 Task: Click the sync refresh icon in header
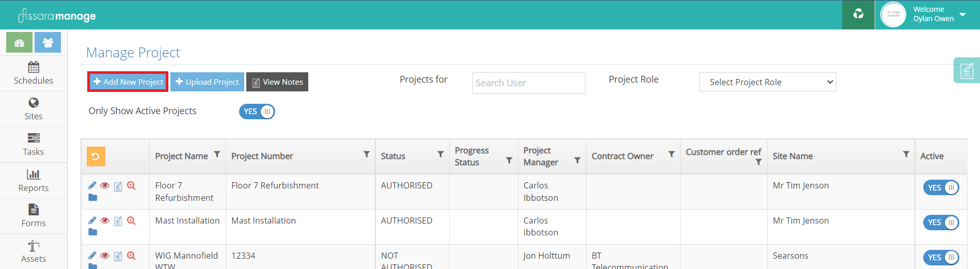coord(858,14)
